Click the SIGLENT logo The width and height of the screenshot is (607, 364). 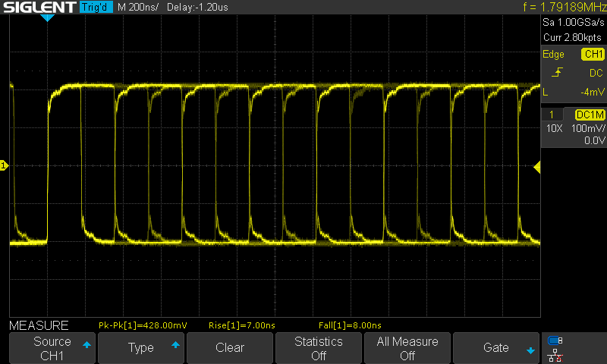[x=38, y=8]
